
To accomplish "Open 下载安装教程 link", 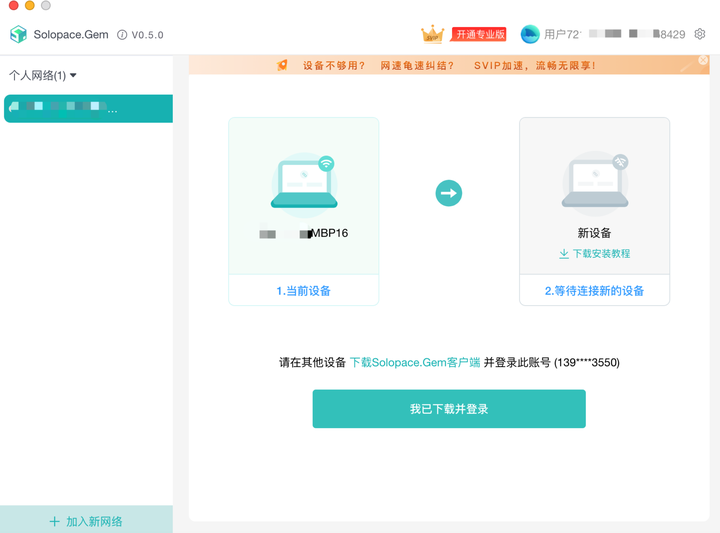I will pyautogui.click(x=601, y=254).
